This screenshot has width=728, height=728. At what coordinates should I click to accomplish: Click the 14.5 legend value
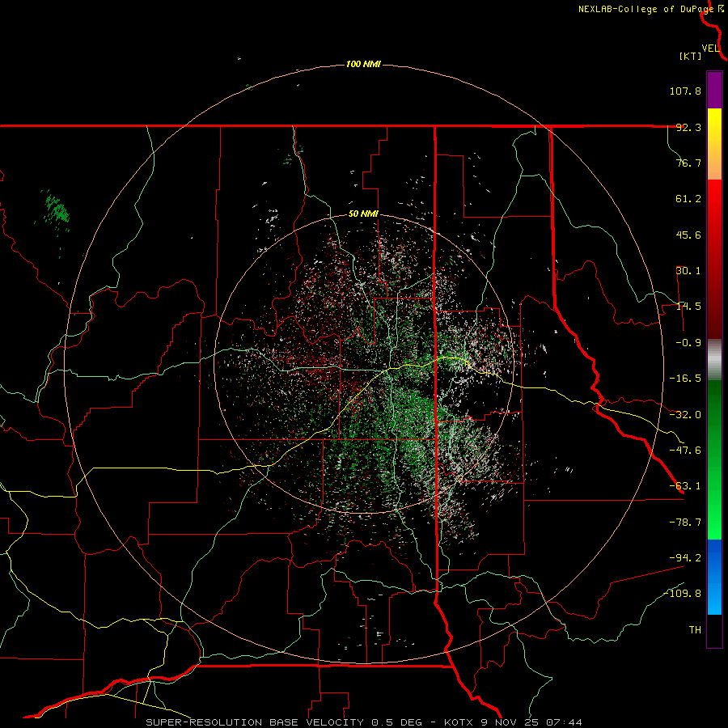pyautogui.click(x=688, y=307)
